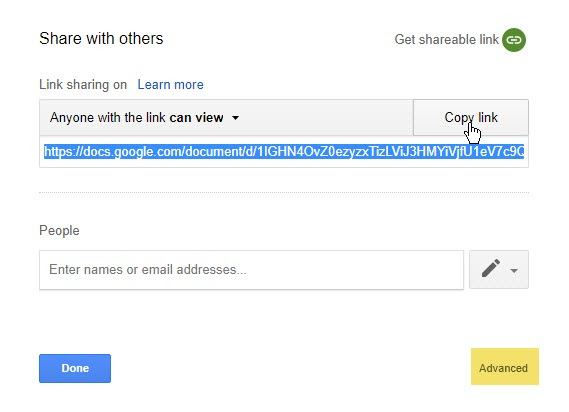
Task: Click the green chain link icon
Action: (x=514, y=40)
